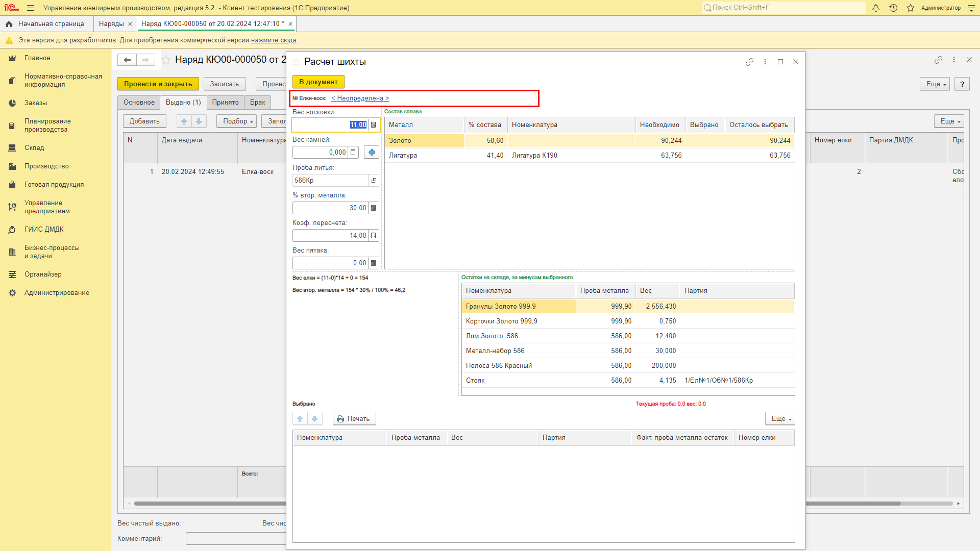Copy link to Расчет шихты form
Screen dimensions: 980x551
[749, 62]
